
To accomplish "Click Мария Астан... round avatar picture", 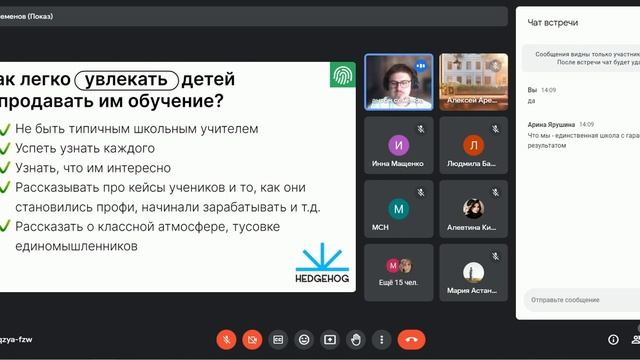I will (473, 272).
